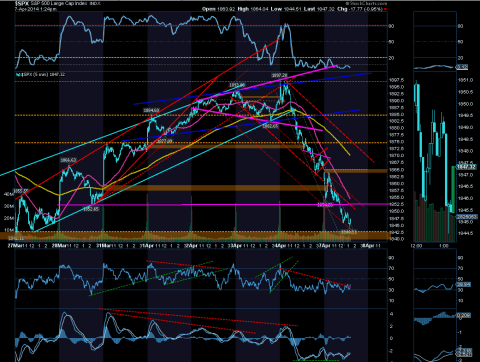
Task: Click the 'Last' value in quote line
Action: [326, 9]
